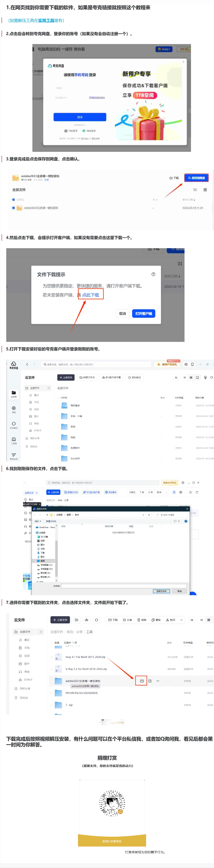Click the 下载 button beside 保存到网盘
The image size is (214, 868).
click(174, 178)
